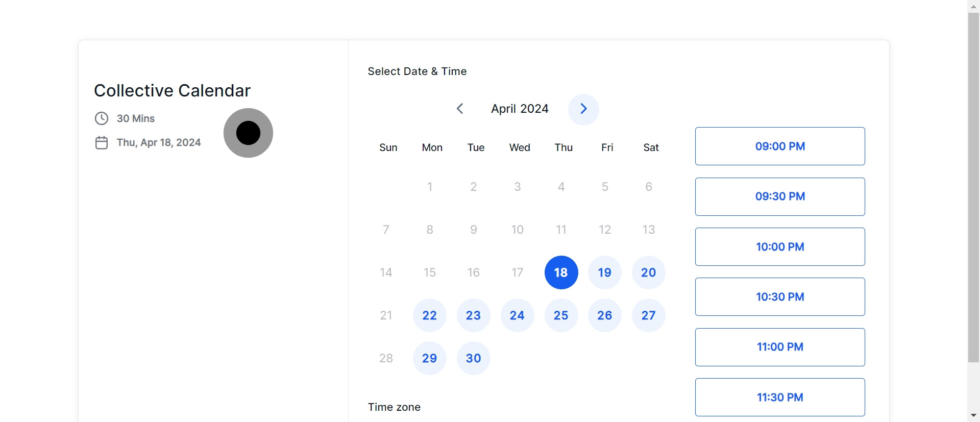980x422 pixels.
Task: Choose the 11:30 PM slot
Action: coord(780,397)
